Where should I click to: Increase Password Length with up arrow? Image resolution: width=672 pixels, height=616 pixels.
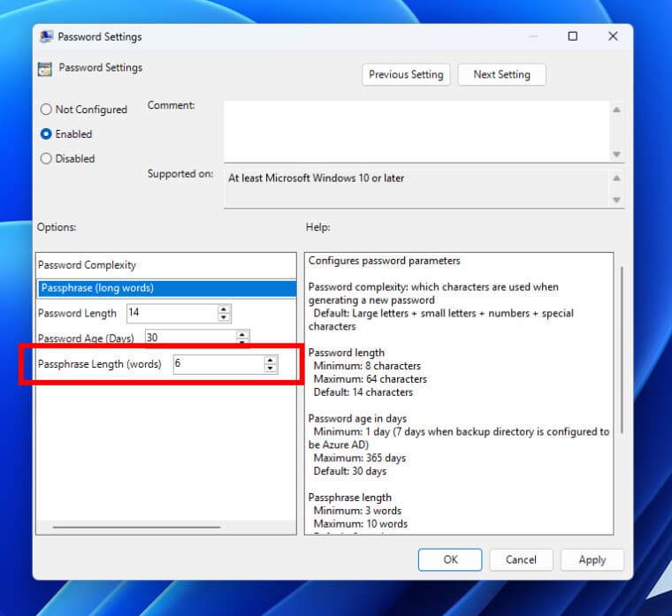224,309
